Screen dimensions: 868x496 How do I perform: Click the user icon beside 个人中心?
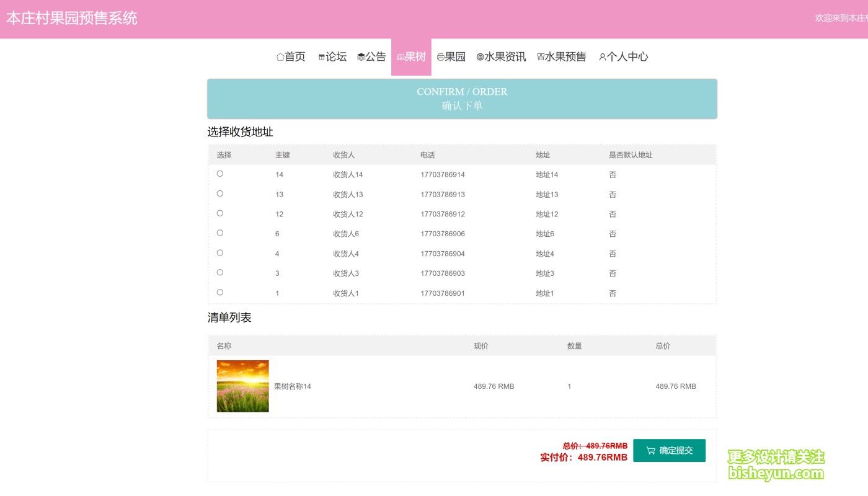click(602, 57)
